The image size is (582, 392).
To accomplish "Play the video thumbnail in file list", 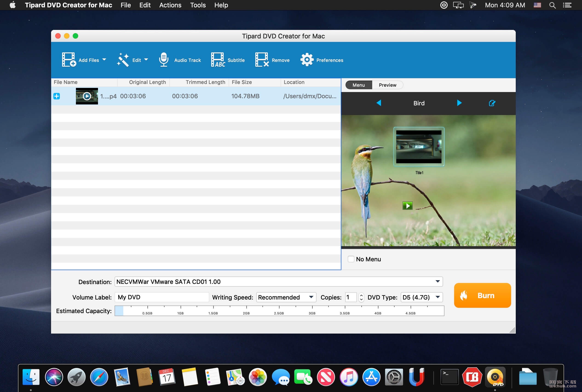I will (87, 96).
